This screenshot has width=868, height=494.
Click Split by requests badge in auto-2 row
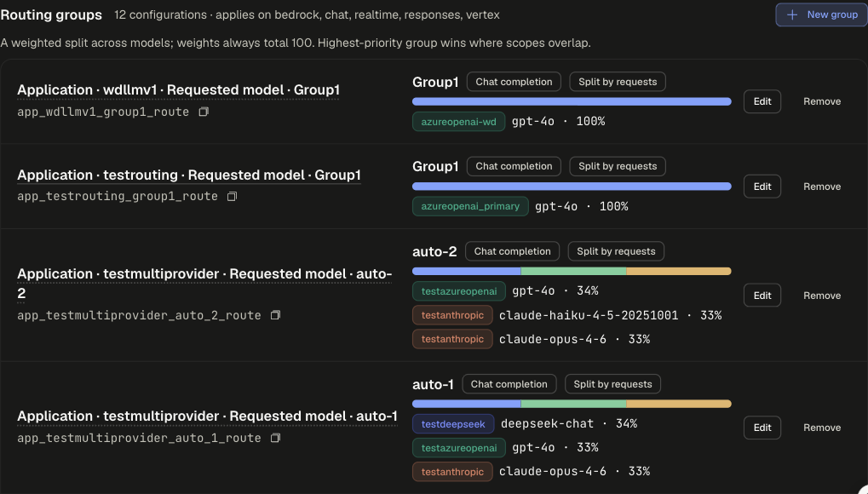click(616, 251)
